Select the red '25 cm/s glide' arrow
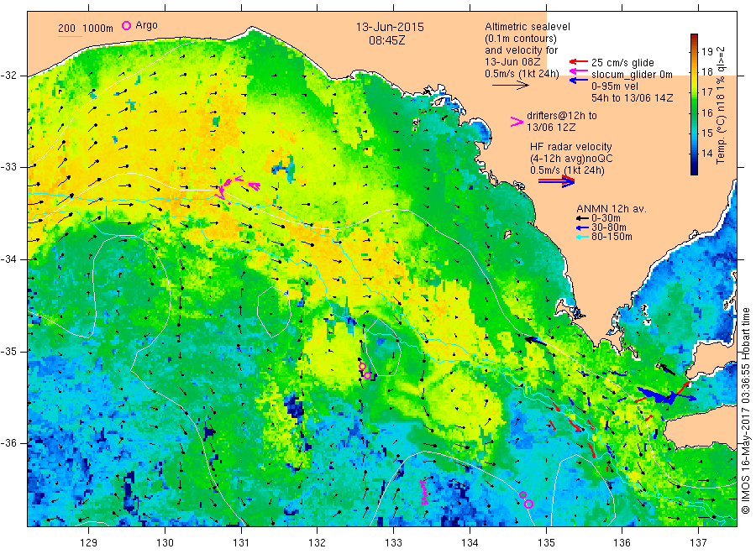 [x=578, y=61]
